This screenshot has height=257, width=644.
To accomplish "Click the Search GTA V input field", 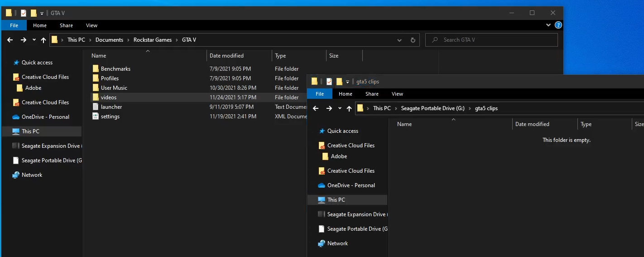I will click(492, 40).
